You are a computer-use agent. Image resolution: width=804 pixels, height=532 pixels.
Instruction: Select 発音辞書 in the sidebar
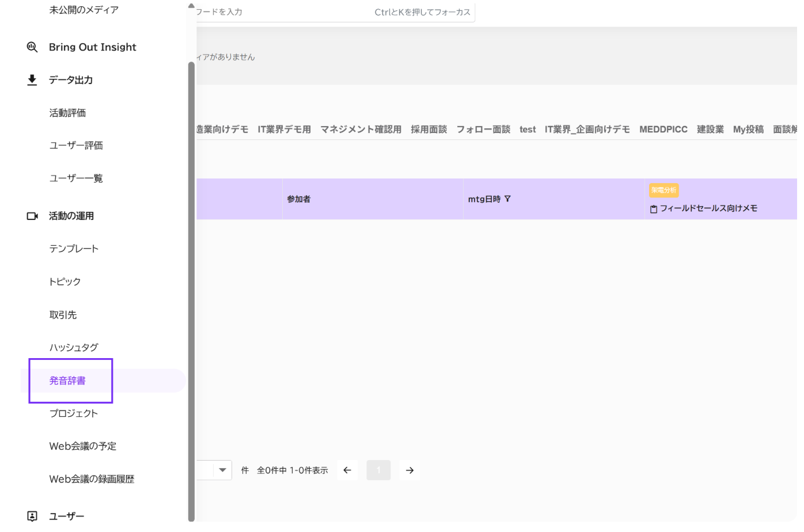click(67, 381)
